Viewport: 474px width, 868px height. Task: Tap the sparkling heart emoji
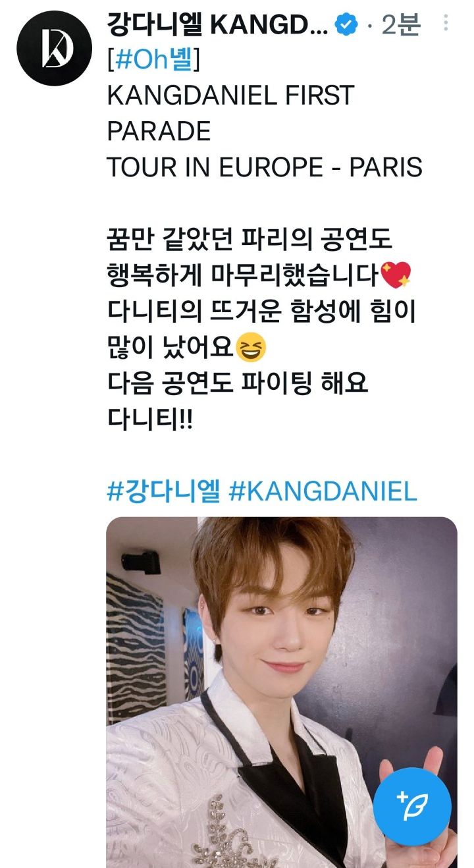pyautogui.click(x=396, y=274)
